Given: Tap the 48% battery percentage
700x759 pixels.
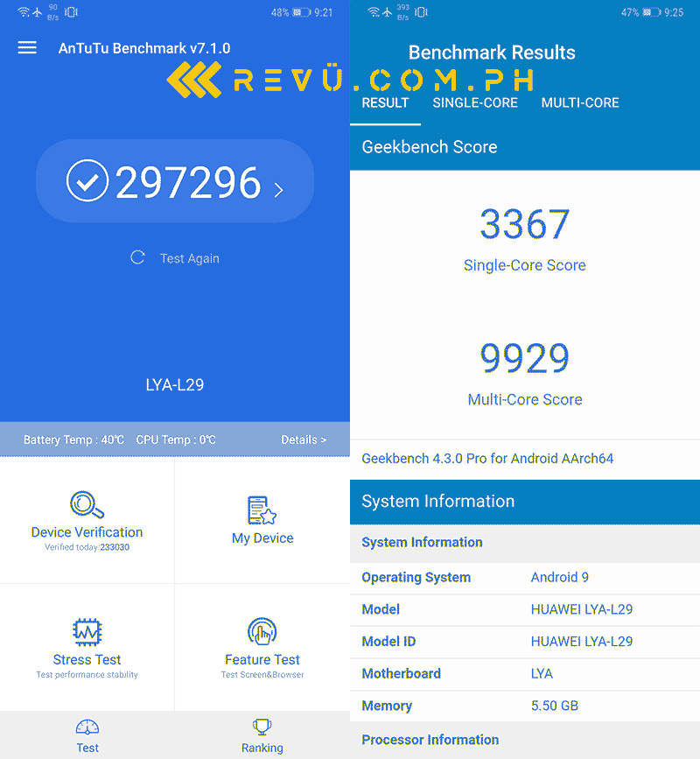Looking at the screenshot, I should coord(280,12).
